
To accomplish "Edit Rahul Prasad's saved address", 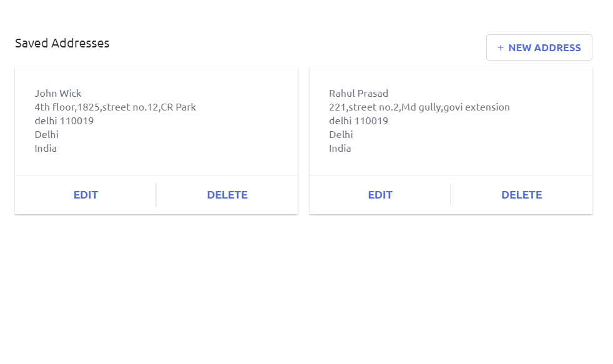I will [x=380, y=195].
